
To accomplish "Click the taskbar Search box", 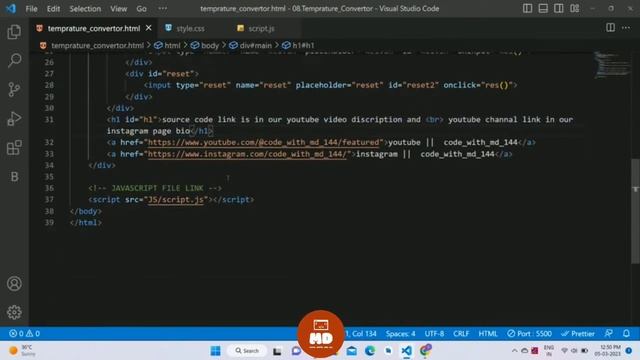I will (247, 351).
